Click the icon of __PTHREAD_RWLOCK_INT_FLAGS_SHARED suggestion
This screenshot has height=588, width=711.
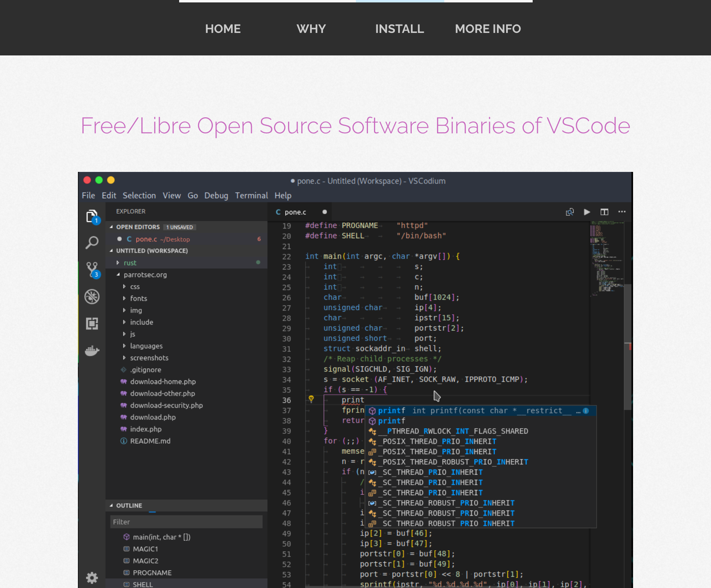pos(372,431)
